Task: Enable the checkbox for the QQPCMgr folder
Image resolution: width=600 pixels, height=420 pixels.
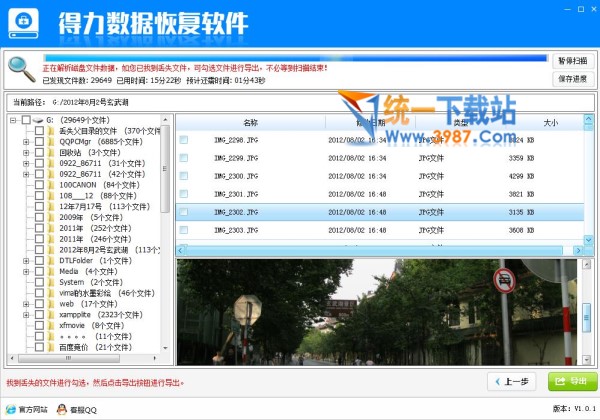Action: [39, 142]
